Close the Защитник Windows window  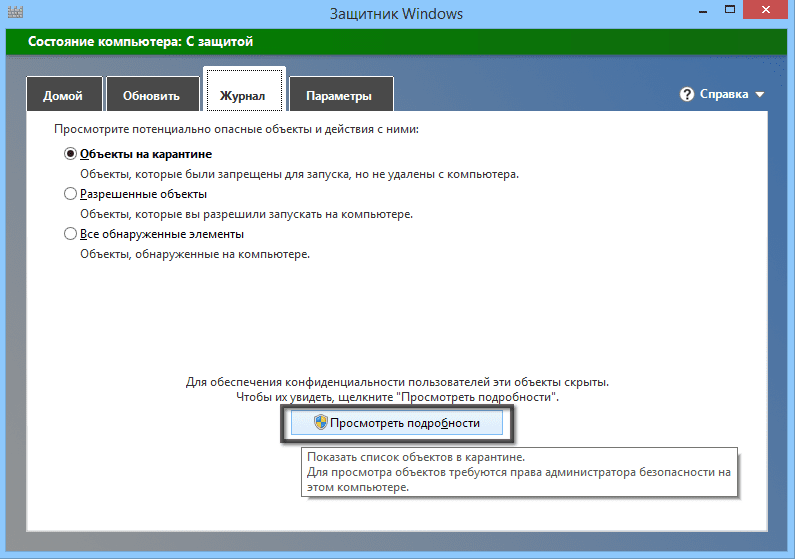[x=766, y=10]
